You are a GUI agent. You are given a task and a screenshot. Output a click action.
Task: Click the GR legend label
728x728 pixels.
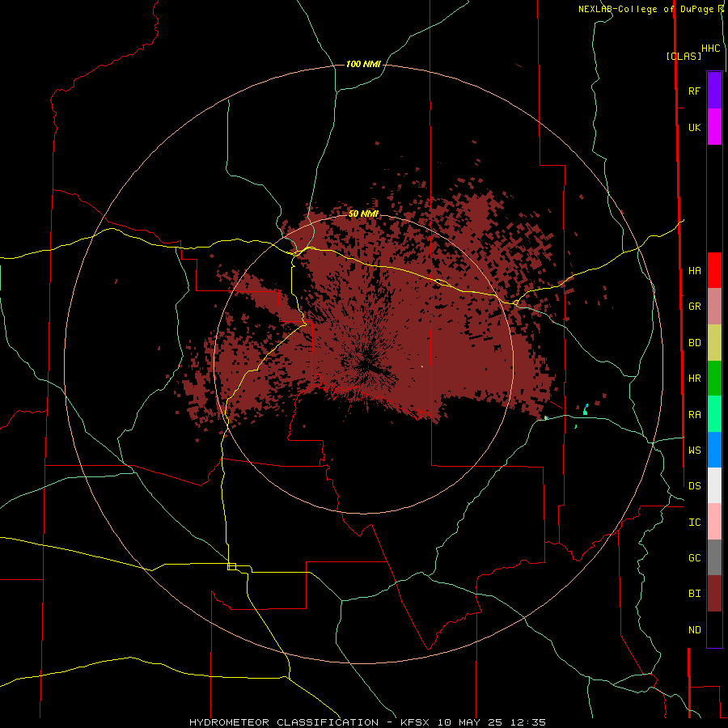(x=694, y=307)
